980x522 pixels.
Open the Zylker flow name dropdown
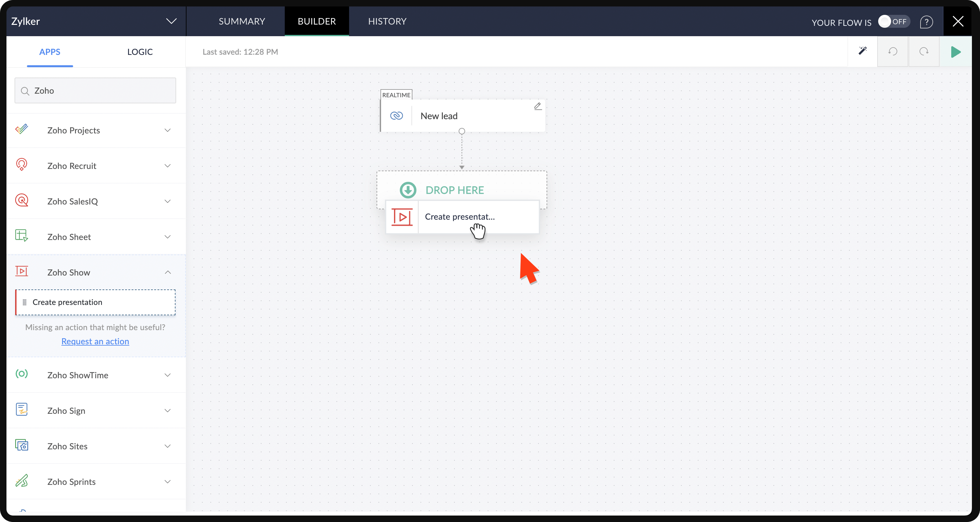pyautogui.click(x=171, y=21)
